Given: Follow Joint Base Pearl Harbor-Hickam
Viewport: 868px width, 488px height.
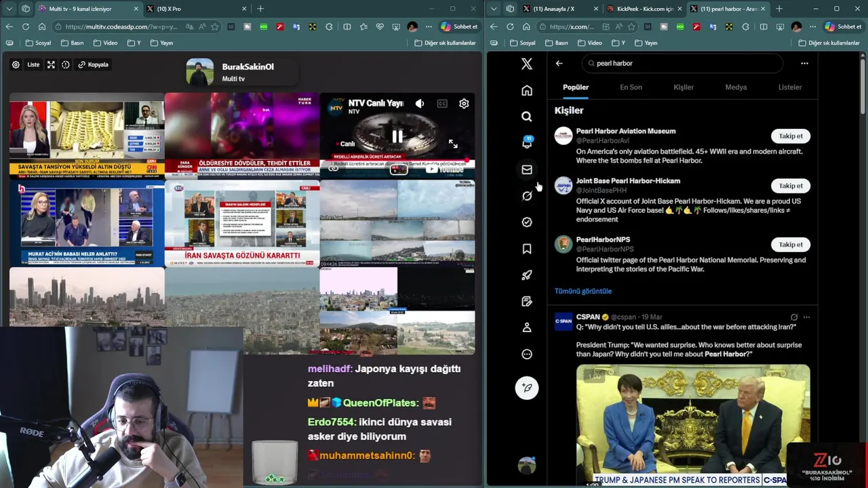Looking at the screenshot, I should click(x=791, y=186).
